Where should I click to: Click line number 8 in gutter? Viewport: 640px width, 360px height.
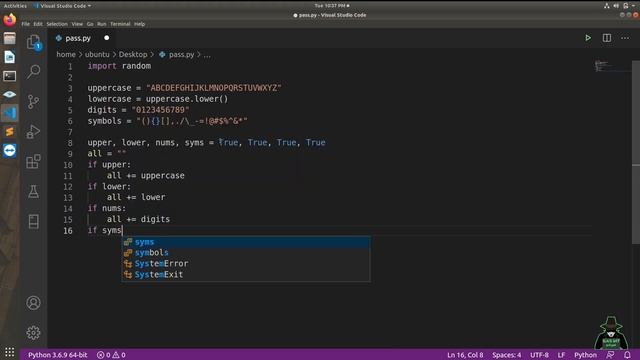70,143
